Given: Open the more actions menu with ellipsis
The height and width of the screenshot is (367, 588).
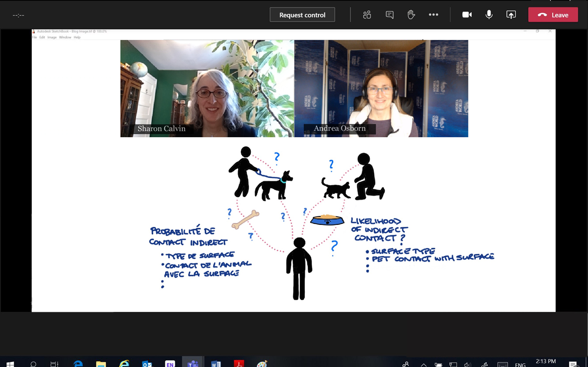Looking at the screenshot, I should coord(434,15).
